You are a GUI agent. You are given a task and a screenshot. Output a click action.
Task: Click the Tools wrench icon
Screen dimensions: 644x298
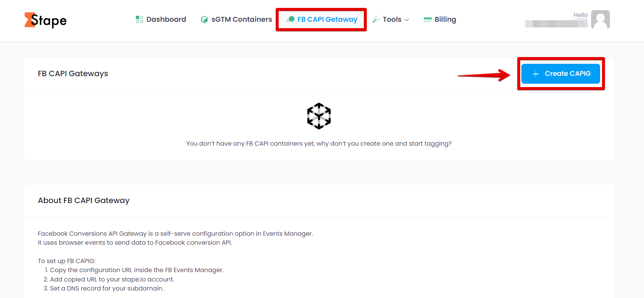click(376, 20)
